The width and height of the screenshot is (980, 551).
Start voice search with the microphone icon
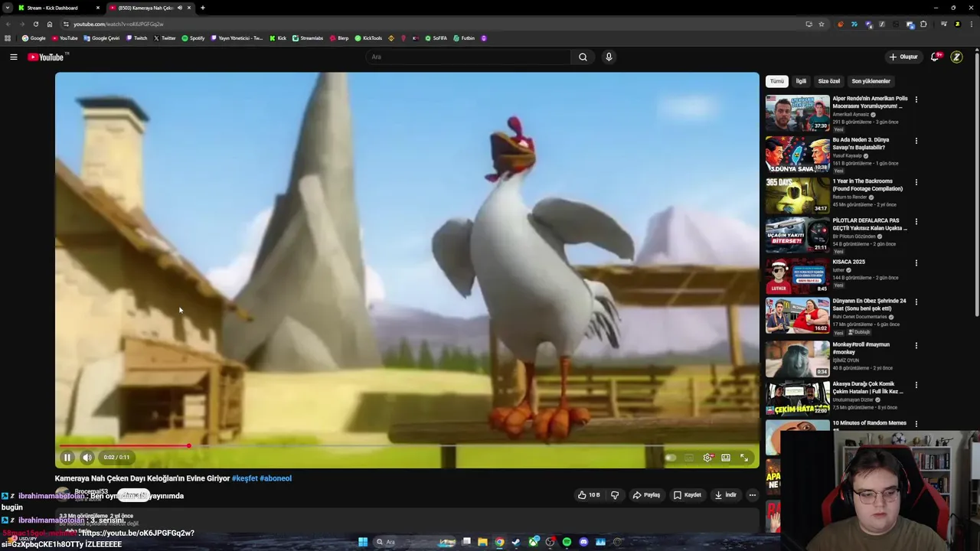609,57
